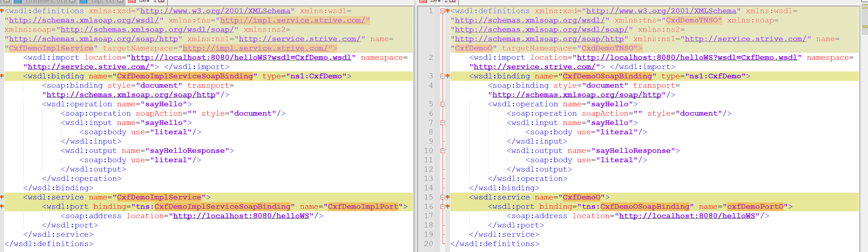Click changed-line marker beside line 15 in right pane
This screenshot has height=252, width=868.
click(448, 197)
